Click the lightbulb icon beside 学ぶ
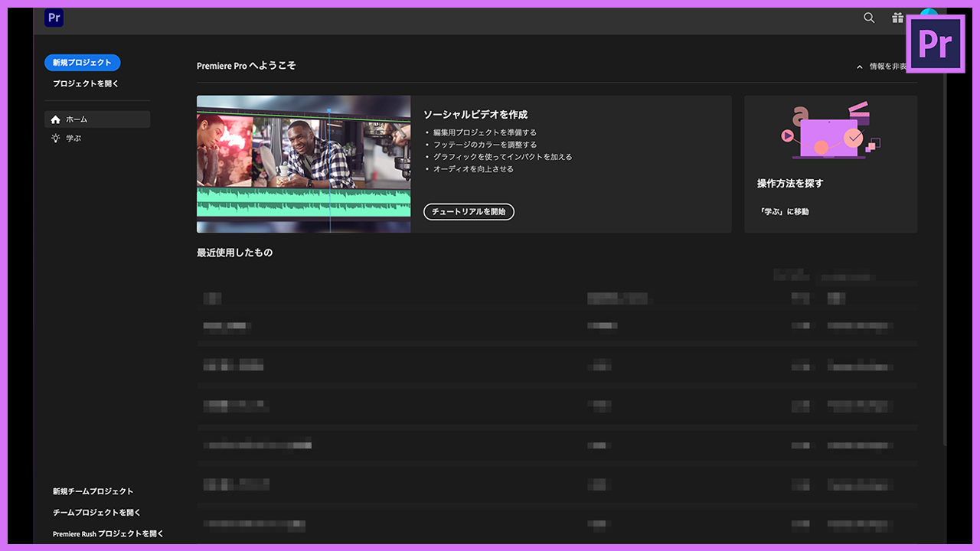The width and height of the screenshot is (980, 551). [x=55, y=139]
